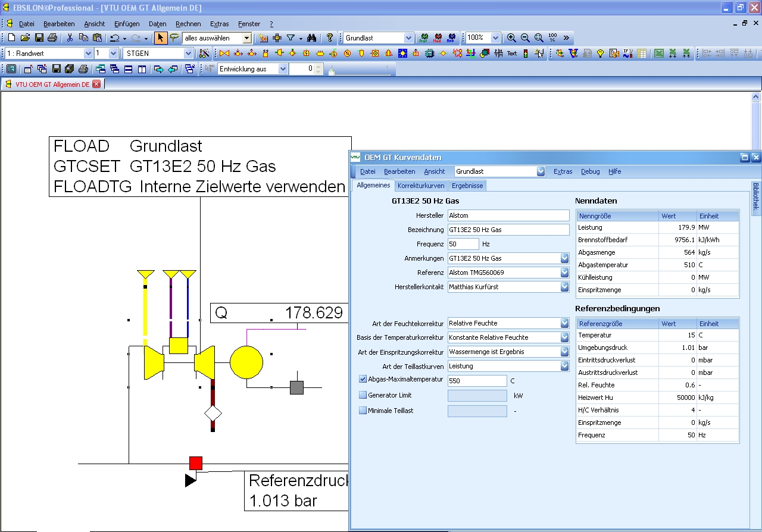
Task: Click the yellow question mark help icon
Action: (330, 38)
